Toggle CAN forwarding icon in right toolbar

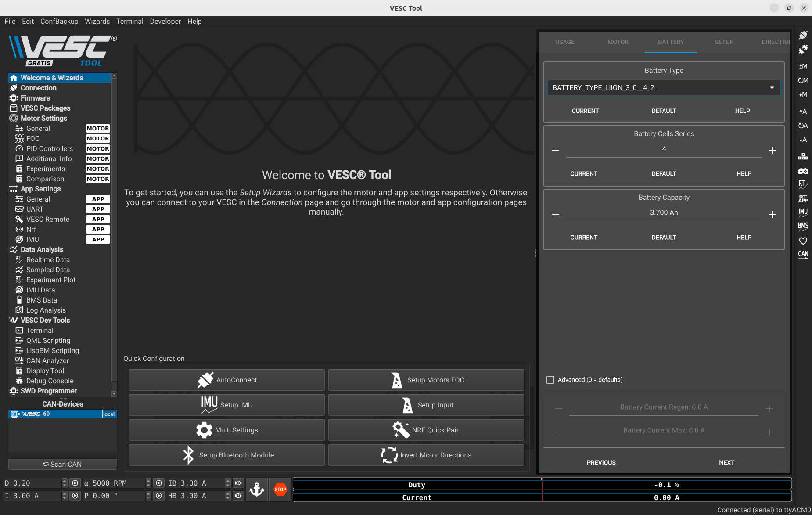tap(803, 255)
